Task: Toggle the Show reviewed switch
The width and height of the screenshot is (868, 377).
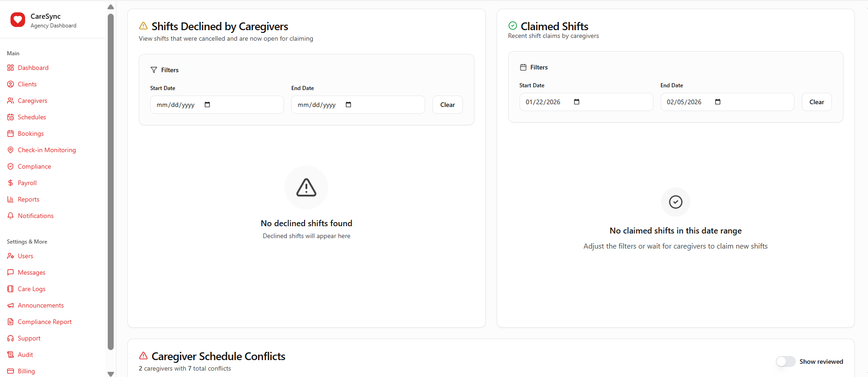Action: click(785, 361)
